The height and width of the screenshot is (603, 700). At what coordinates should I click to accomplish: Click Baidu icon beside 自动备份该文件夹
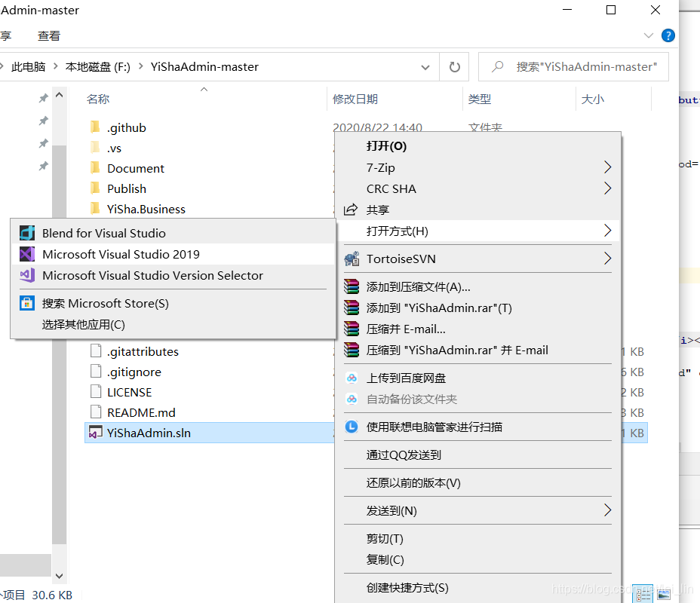tap(352, 399)
